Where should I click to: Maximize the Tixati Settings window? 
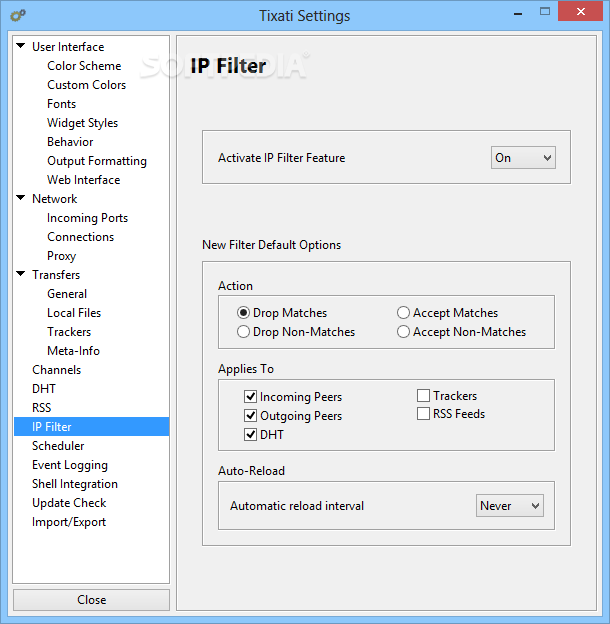tap(545, 12)
